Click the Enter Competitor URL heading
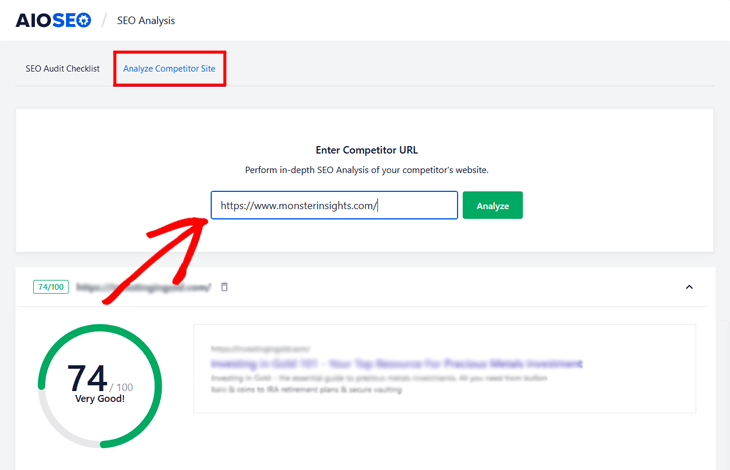730x470 pixels. pyautogui.click(x=366, y=150)
